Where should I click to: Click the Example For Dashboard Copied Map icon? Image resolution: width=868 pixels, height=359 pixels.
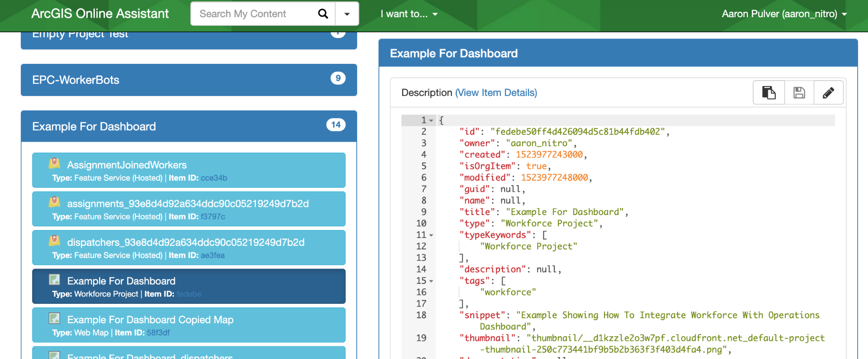[x=55, y=318]
